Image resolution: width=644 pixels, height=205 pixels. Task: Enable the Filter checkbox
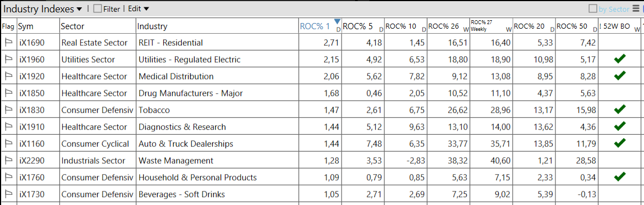coord(98,8)
